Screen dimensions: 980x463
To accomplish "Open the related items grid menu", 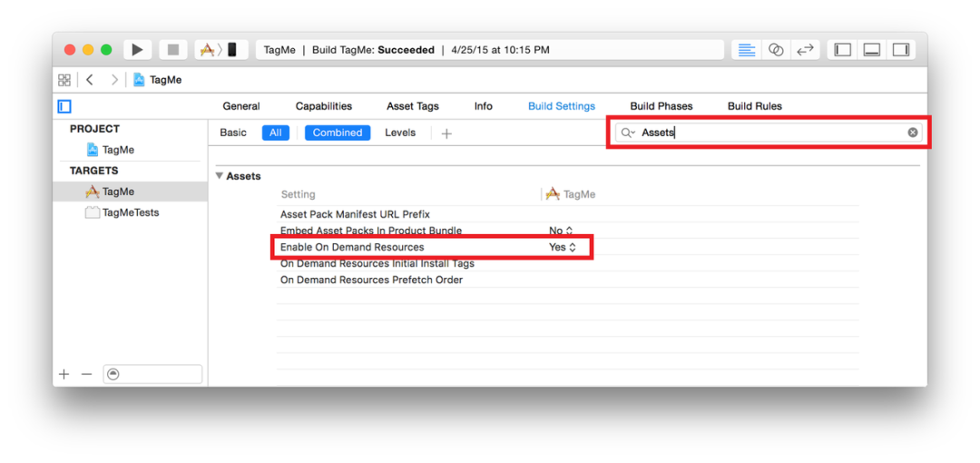I will click(64, 80).
